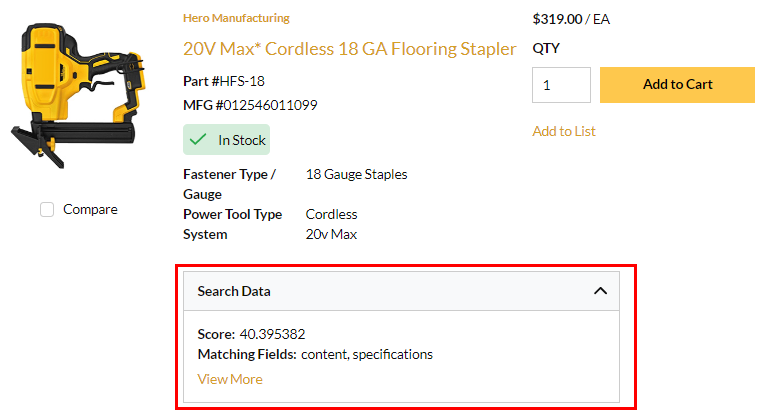Click the Cordless power tool type value

pos(331,214)
